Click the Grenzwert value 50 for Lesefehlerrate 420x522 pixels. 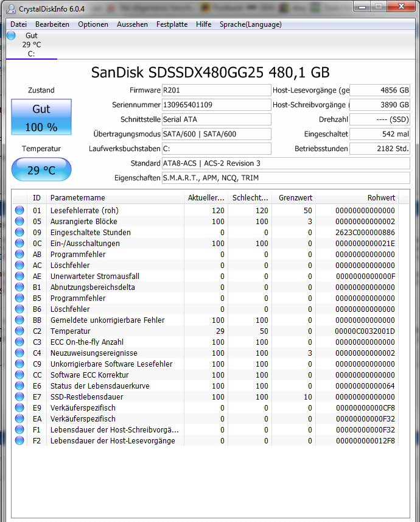[308, 210]
